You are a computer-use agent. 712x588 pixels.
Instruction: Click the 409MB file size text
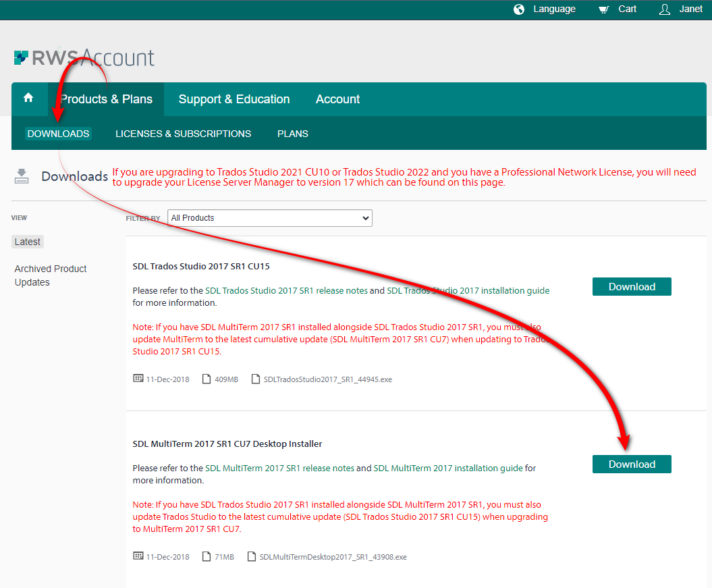tap(226, 379)
